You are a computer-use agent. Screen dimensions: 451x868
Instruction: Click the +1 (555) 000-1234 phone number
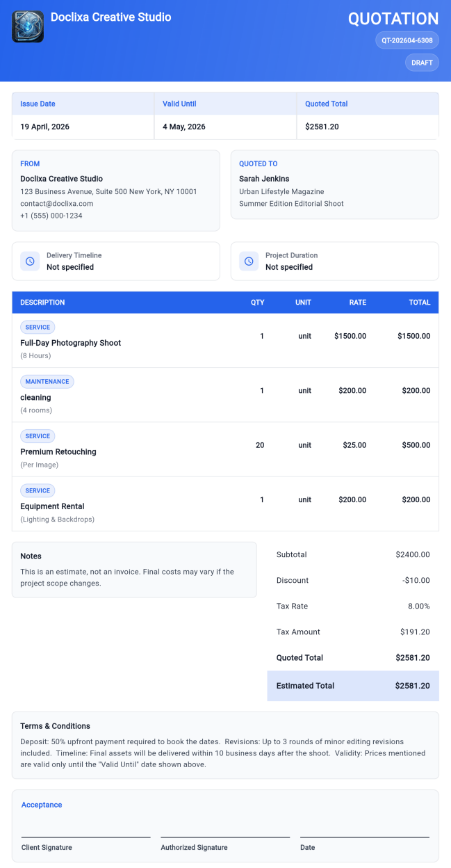point(51,216)
